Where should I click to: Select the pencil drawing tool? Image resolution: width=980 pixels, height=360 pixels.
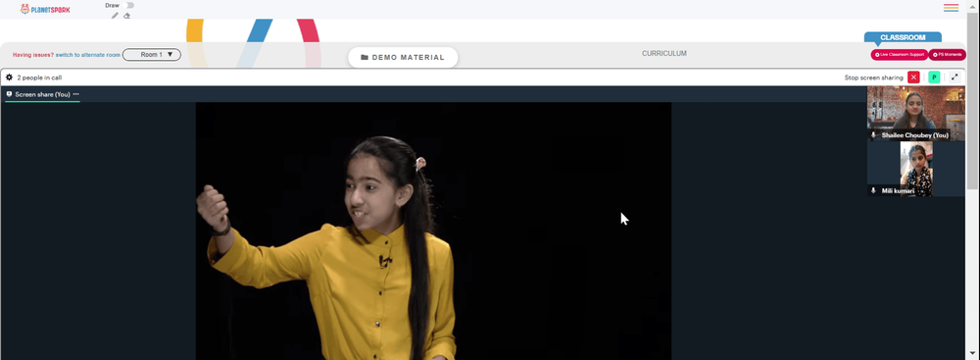pos(115,16)
